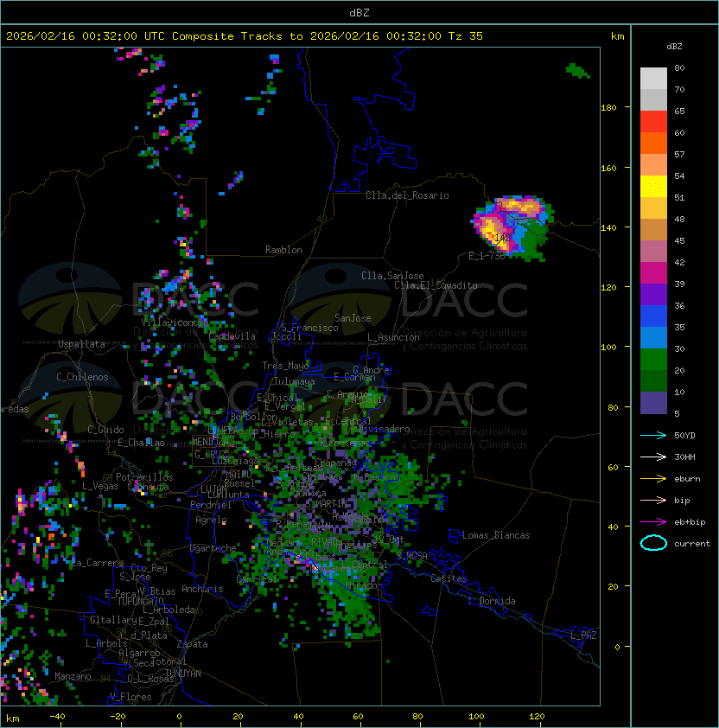Click storm cell label '142' on map
The height and width of the screenshot is (728, 719).
pos(502,238)
